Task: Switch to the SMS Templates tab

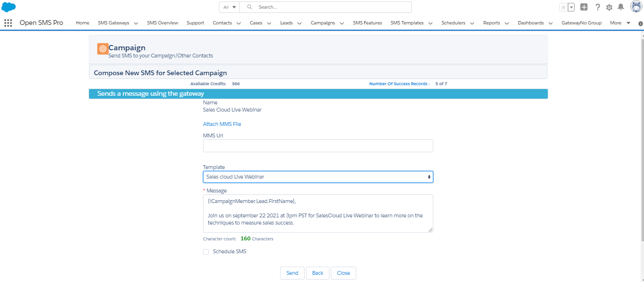Action: [407, 23]
